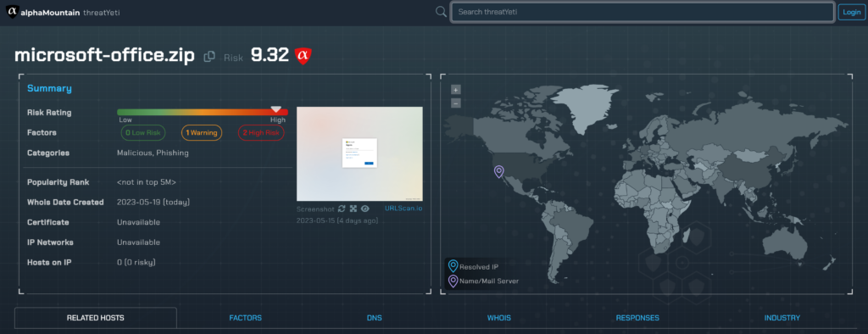This screenshot has height=334, width=868.
Task: Click the Hosts on IP value
Action: (x=136, y=262)
